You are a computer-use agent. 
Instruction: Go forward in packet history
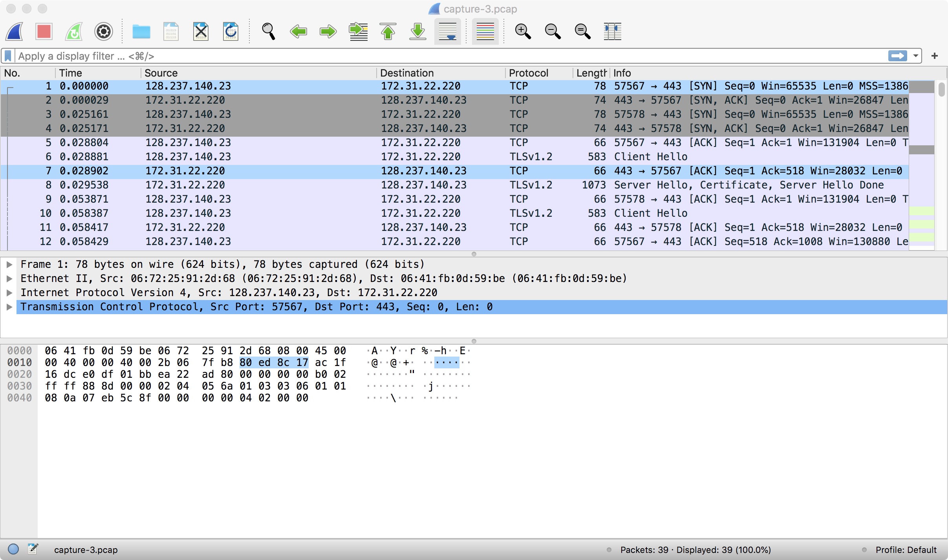(x=328, y=31)
